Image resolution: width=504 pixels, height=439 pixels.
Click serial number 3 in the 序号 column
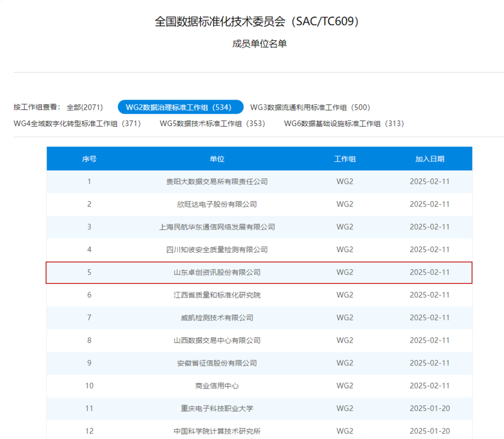click(89, 227)
